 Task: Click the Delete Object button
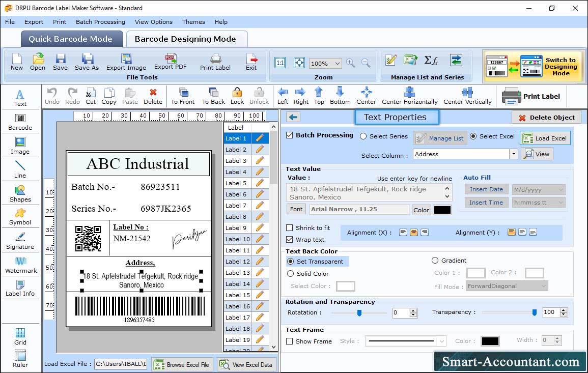(x=546, y=118)
